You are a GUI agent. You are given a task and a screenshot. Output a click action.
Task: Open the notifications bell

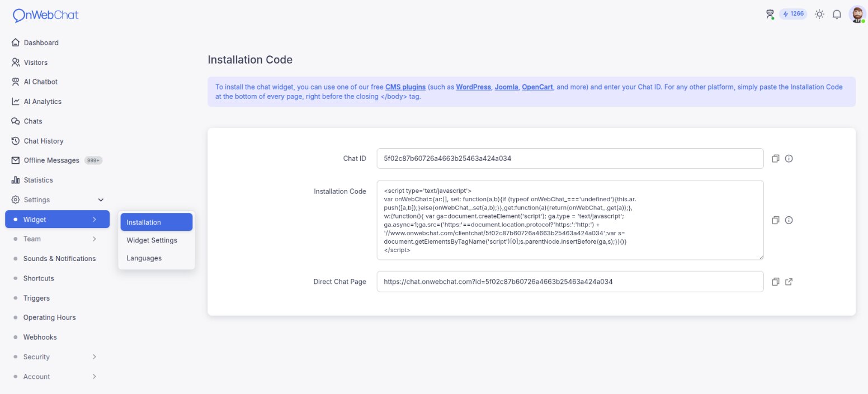837,15
